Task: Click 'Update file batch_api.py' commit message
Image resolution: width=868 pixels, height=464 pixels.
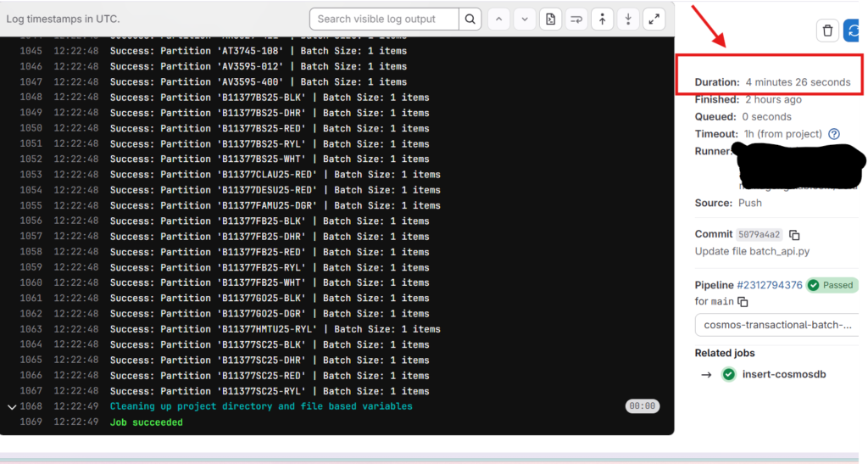Action: coord(752,251)
